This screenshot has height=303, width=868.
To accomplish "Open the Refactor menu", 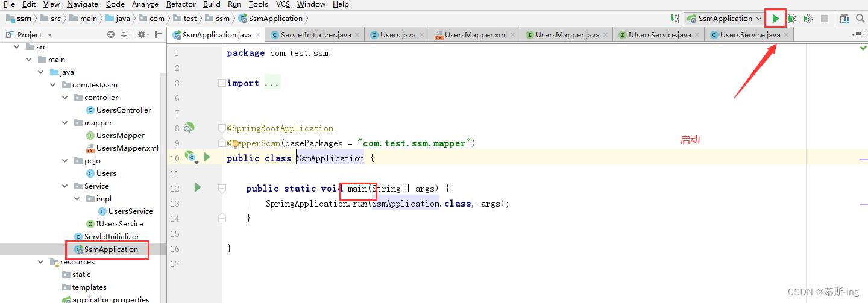I will coord(181,4).
